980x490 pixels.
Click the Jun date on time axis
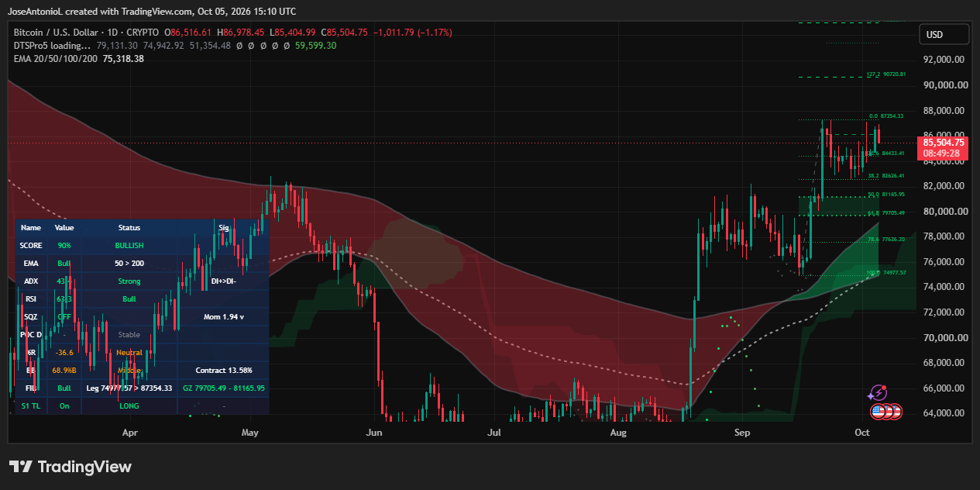coord(374,432)
